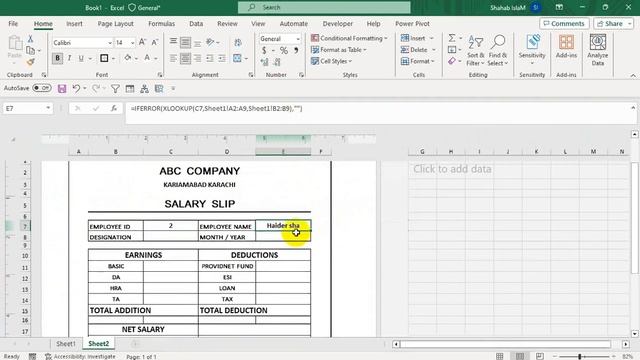Click the Comma Style icon
The height and width of the screenshot is (360, 640).
296,51
